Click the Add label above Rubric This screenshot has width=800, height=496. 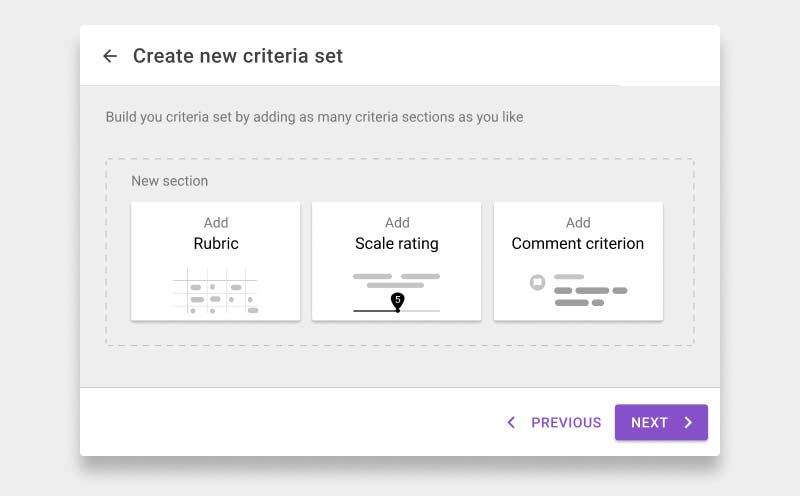click(216, 223)
